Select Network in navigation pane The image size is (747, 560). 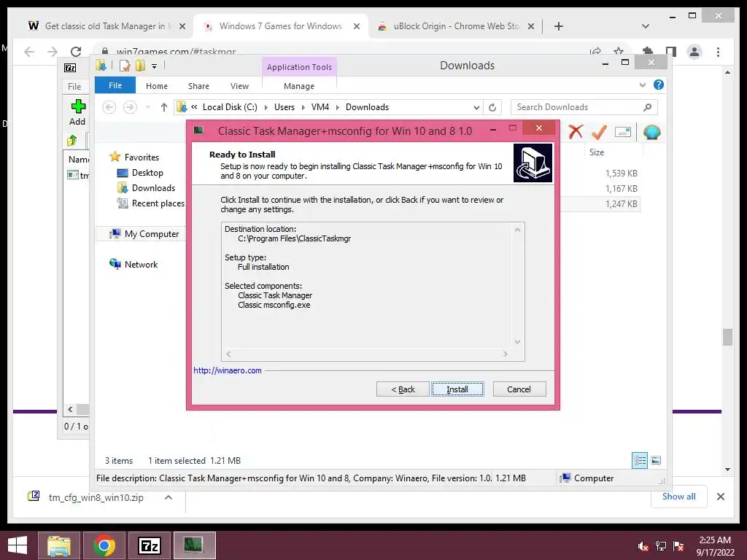[133, 264]
